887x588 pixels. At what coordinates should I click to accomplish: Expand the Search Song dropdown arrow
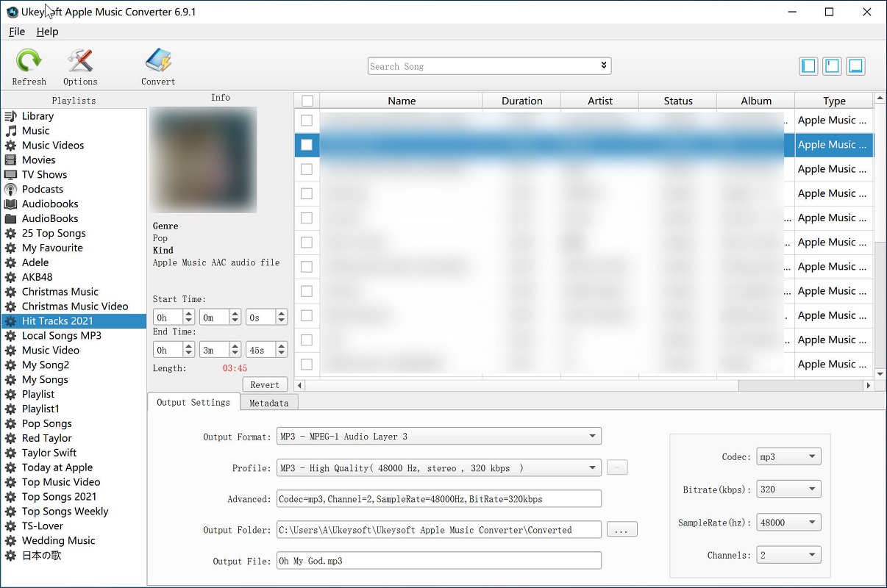tap(604, 65)
